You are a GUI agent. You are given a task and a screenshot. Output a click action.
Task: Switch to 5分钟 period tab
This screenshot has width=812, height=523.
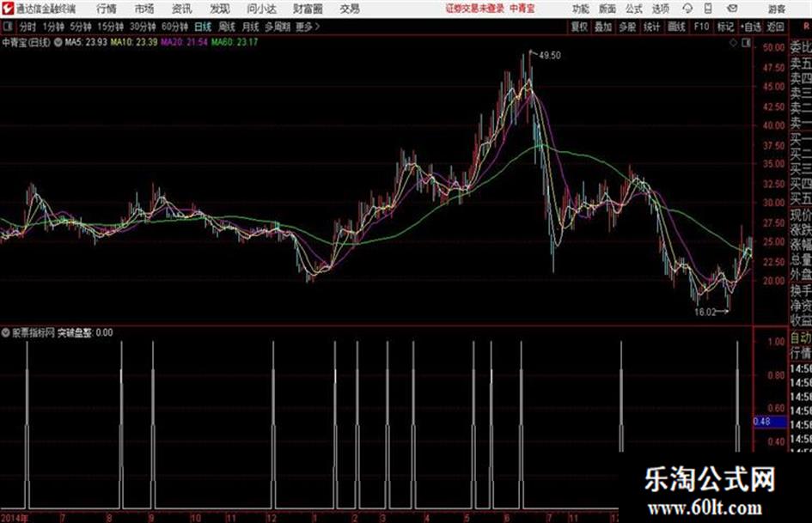(x=81, y=27)
